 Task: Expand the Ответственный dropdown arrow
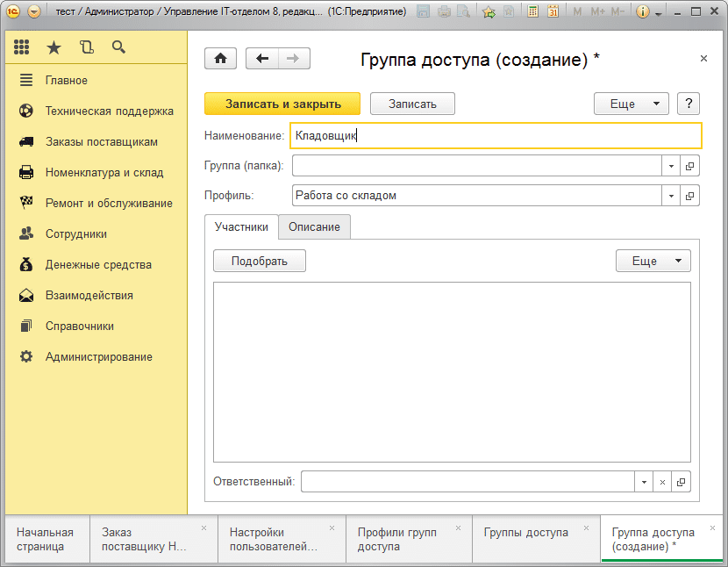coord(644,482)
